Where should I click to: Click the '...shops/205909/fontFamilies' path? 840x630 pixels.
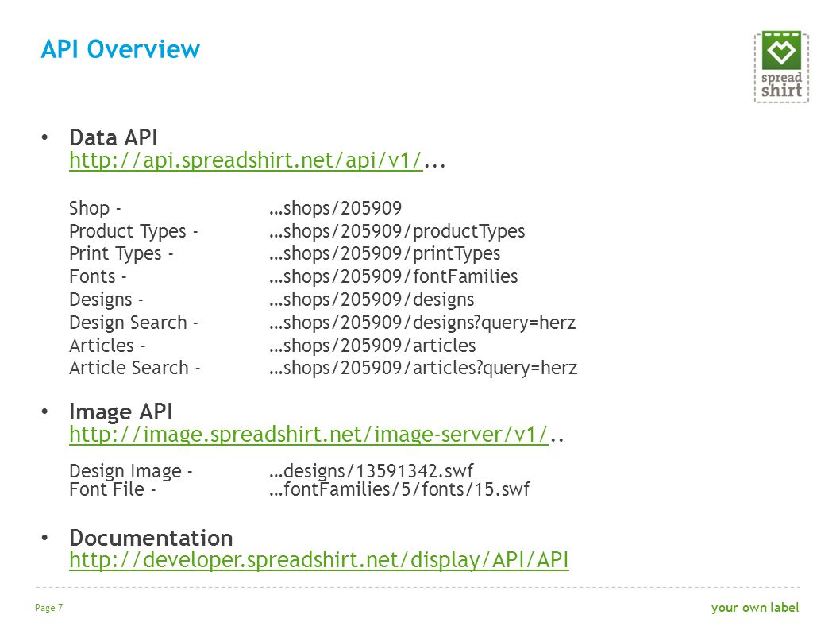coord(394,276)
